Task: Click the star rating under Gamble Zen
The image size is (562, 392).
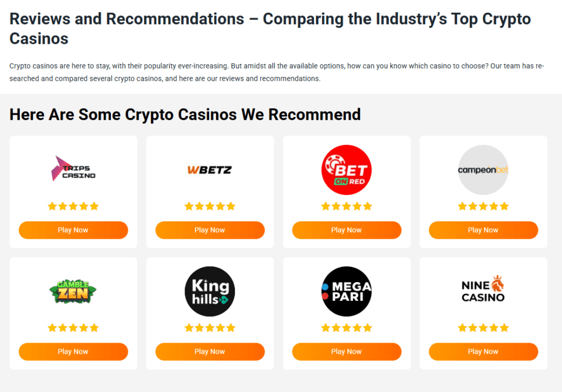Action: (x=73, y=328)
